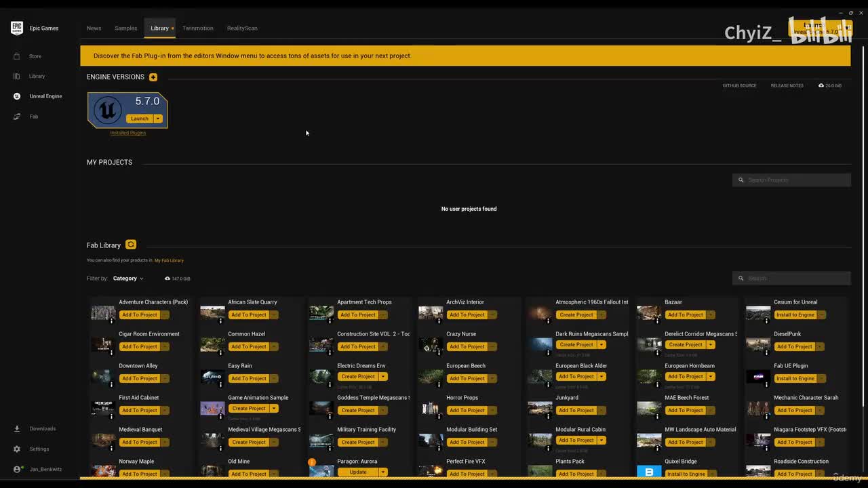Screen dimensions: 868x488
Task: Install Cesium for Unreal to engine
Action: 795,315
